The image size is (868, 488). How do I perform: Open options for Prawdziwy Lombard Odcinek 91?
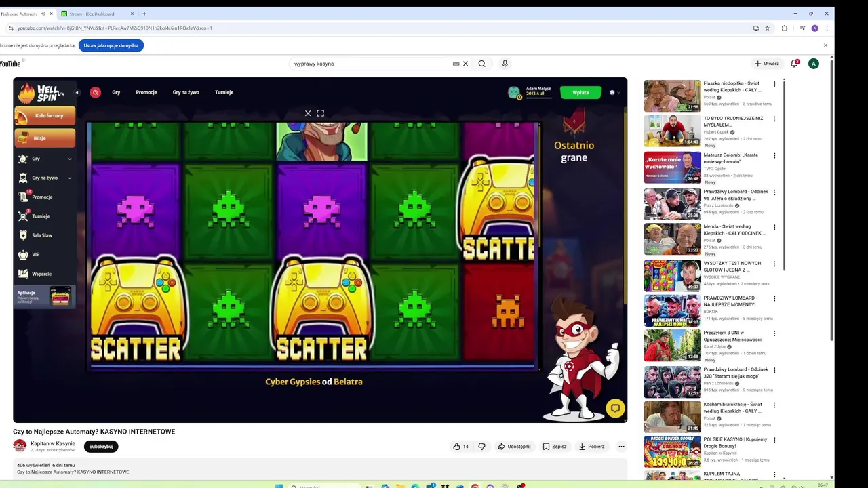774,192
